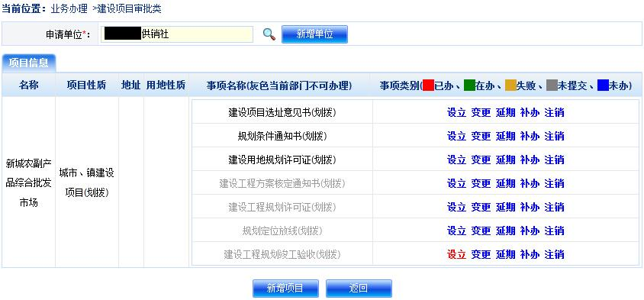Click 注销 for 建设工程规划许可证(划拨)
The width and height of the screenshot is (644, 300).
554,207
